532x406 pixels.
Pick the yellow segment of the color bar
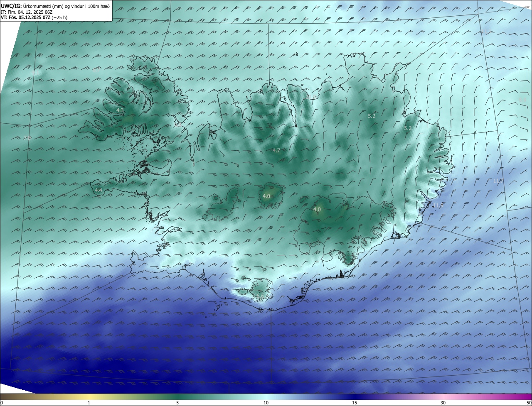89,397
